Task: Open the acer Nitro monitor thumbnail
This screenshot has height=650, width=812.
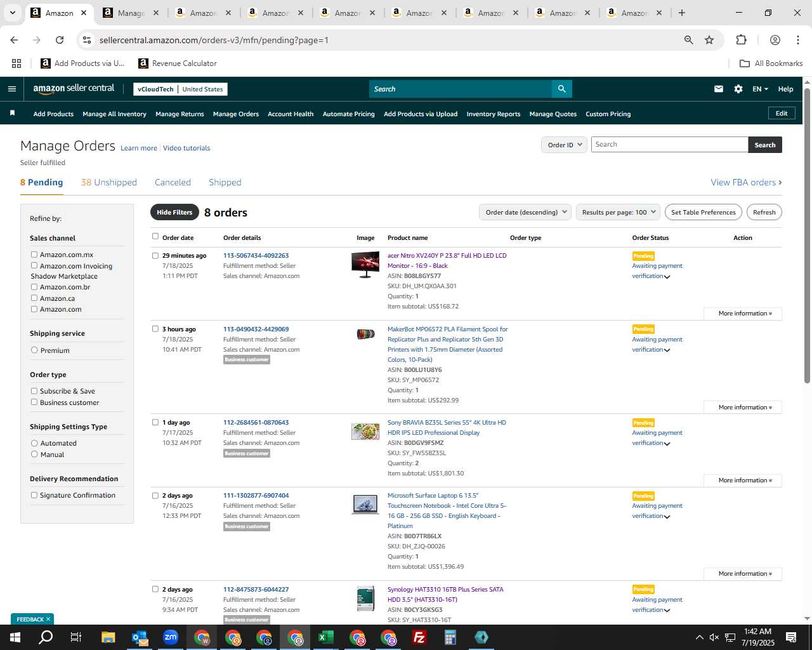Action: (x=365, y=263)
